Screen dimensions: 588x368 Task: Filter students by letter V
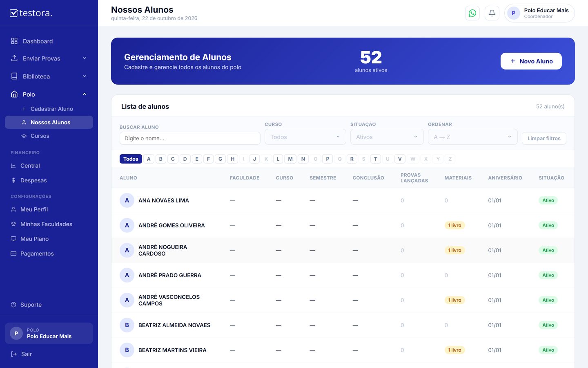[400, 159]
